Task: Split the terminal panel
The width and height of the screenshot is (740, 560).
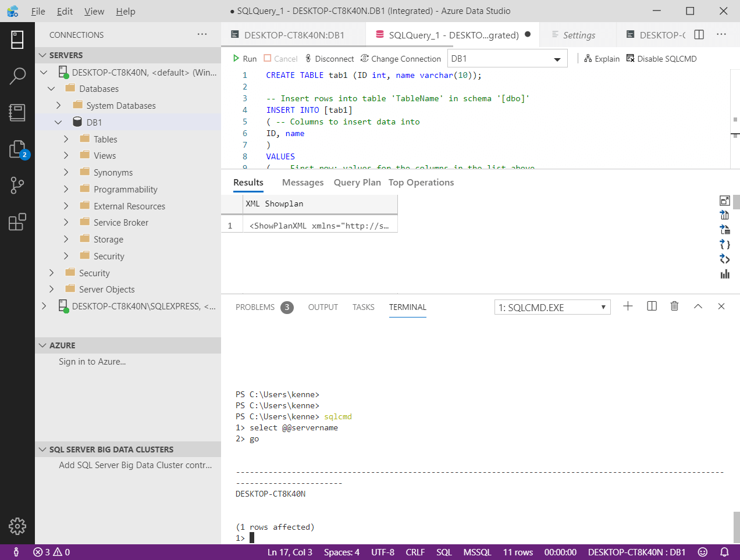Action: (x=652, y=306)
